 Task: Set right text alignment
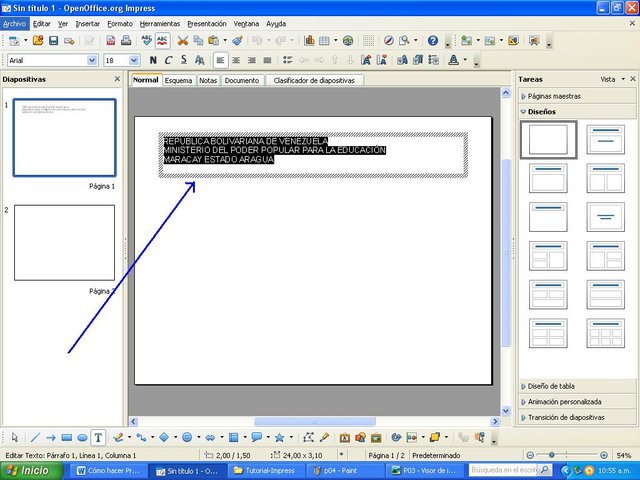click(251, 60)
